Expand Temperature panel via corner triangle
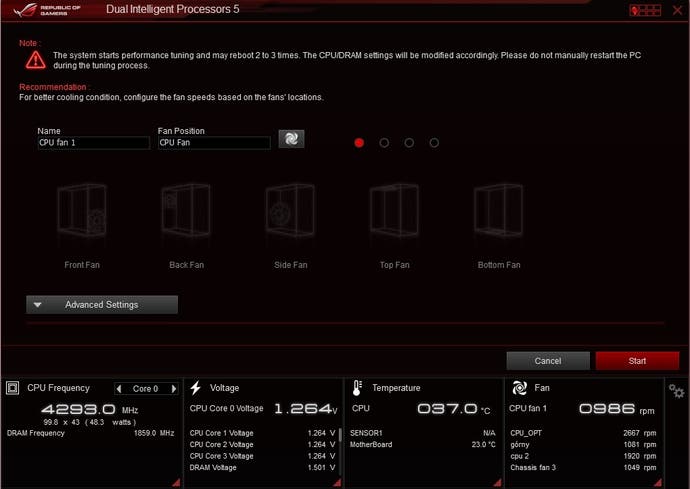 (498, 482)
